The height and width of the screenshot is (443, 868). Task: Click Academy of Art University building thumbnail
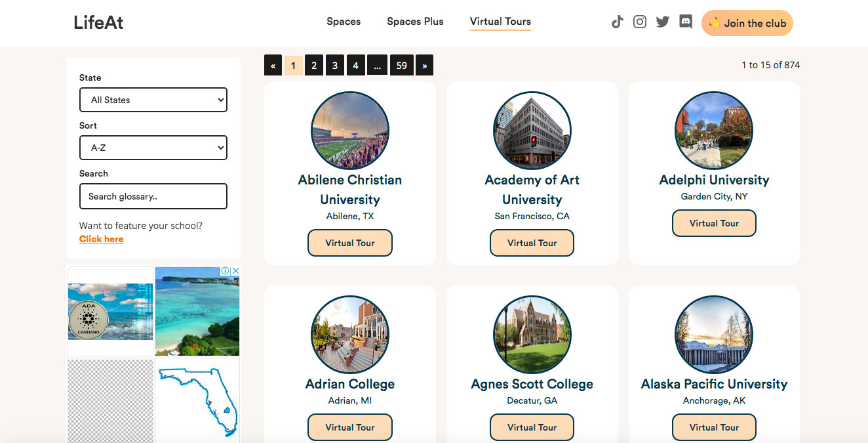coord(532,131)
